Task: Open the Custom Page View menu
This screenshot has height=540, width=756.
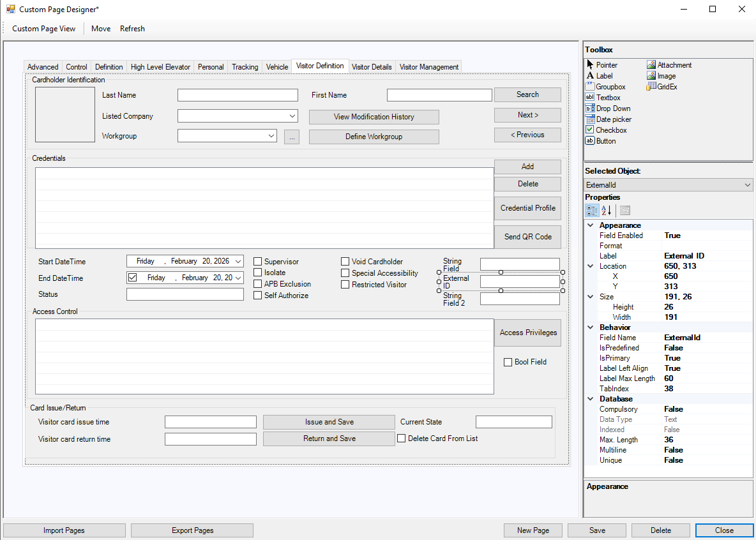Action: click(x=43, y=29)
